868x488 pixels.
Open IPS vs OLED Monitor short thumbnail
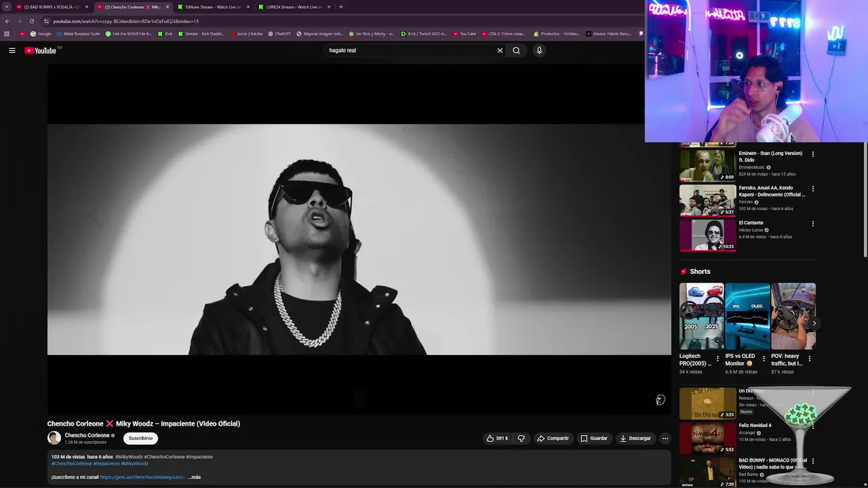747,316
